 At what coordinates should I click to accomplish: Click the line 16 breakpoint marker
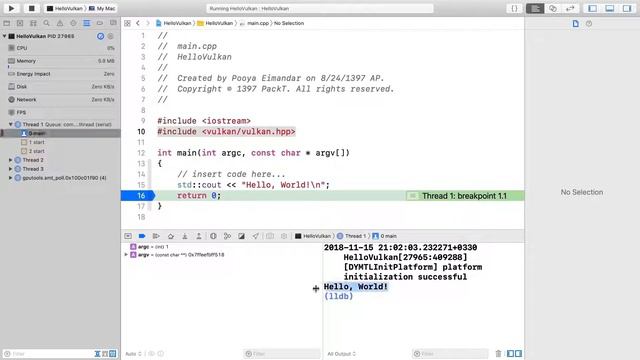[x=138, y=196]
